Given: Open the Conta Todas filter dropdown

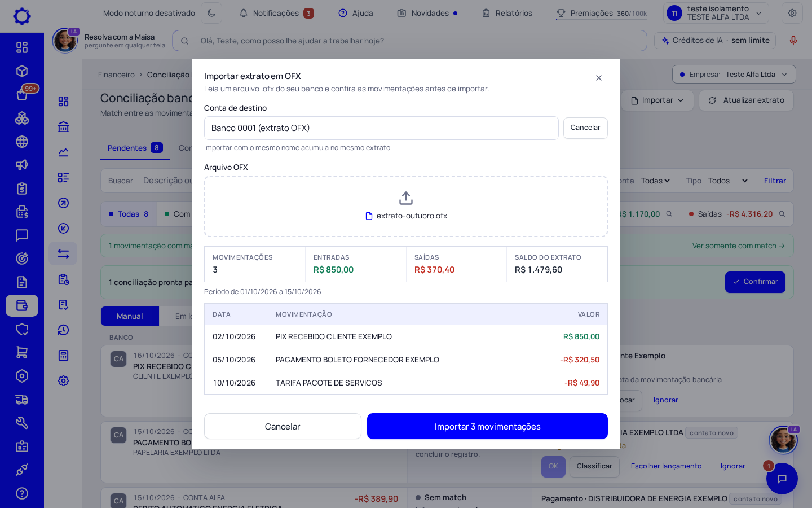Looking at the screenshot, I should click(655, 181).
